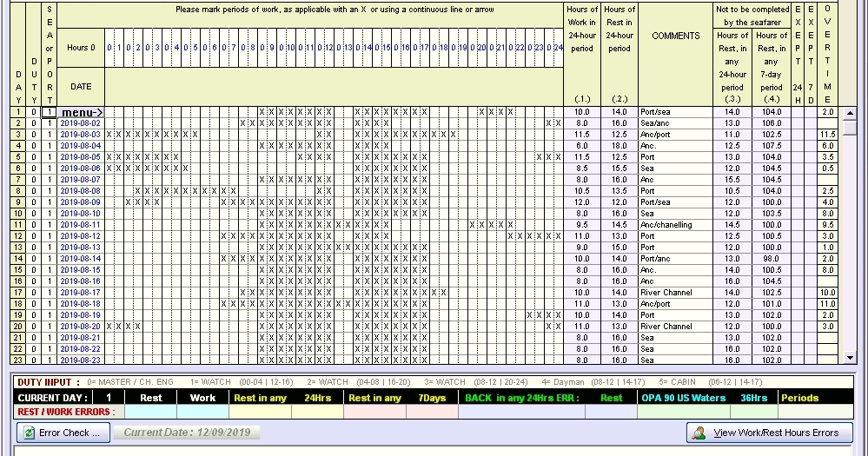Select date 2019-08-14
868x456 pixels.
(x=81, y=259)
